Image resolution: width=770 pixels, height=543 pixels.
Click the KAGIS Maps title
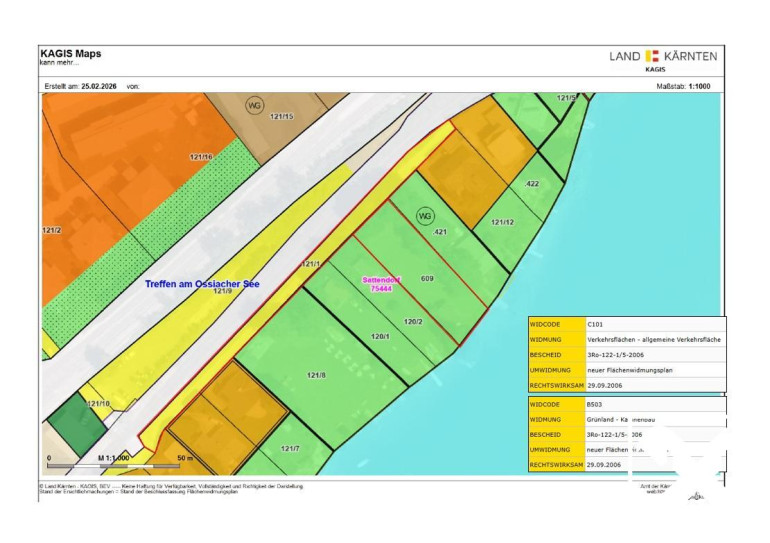[70, 54]
